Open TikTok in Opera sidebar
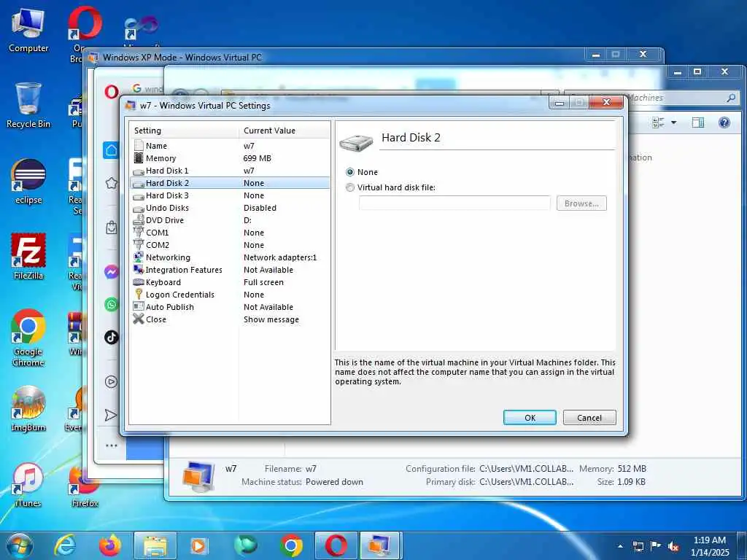 click(111, 337)
